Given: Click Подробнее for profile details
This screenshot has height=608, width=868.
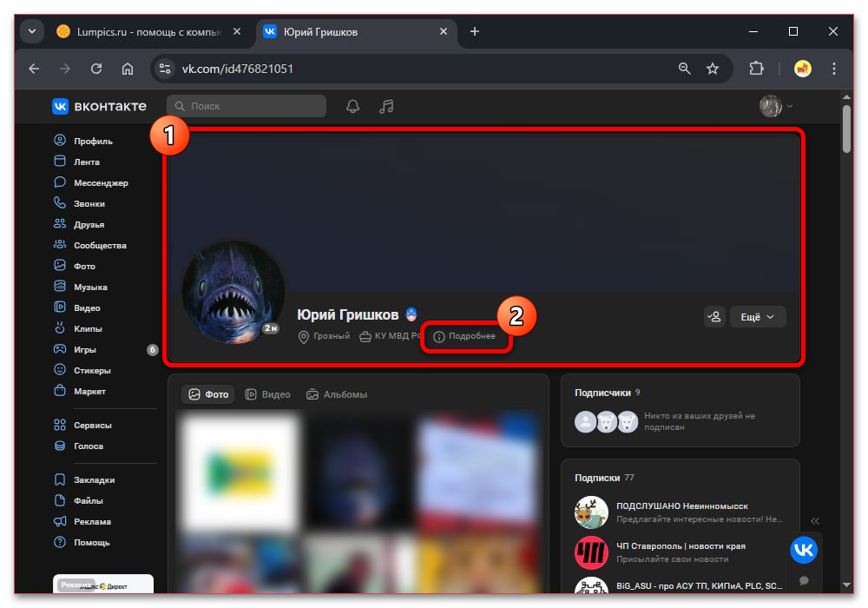Looking at the screenshot, I should click(464, 336).
